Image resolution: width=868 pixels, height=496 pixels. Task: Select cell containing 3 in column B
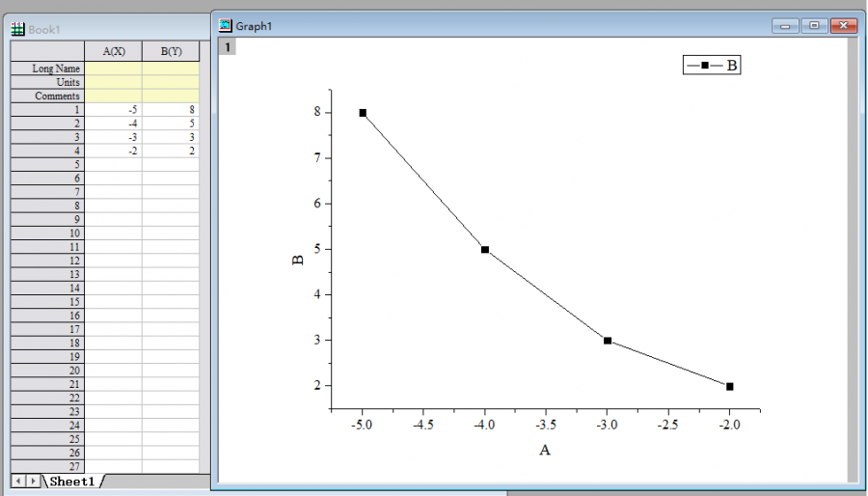pos(171,137)
